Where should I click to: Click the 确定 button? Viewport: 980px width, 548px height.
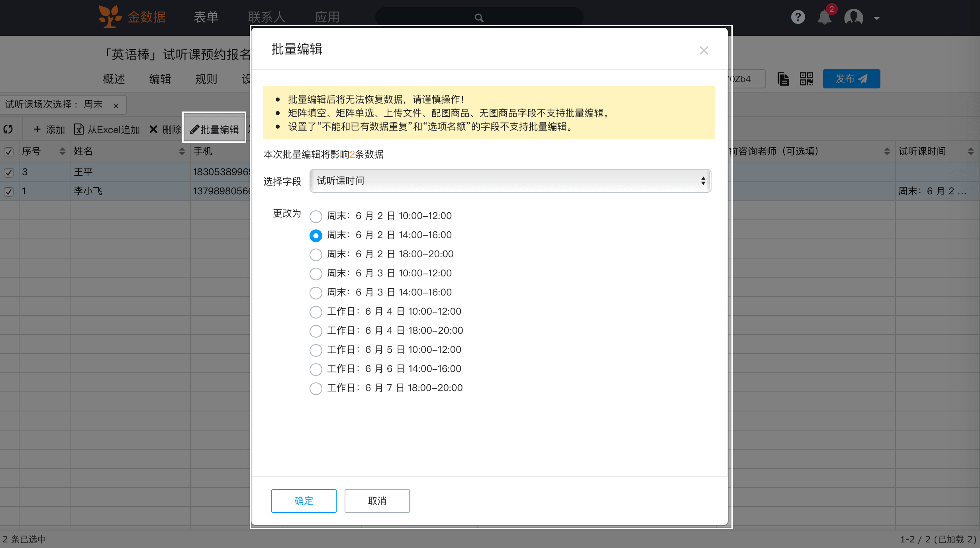304,501
